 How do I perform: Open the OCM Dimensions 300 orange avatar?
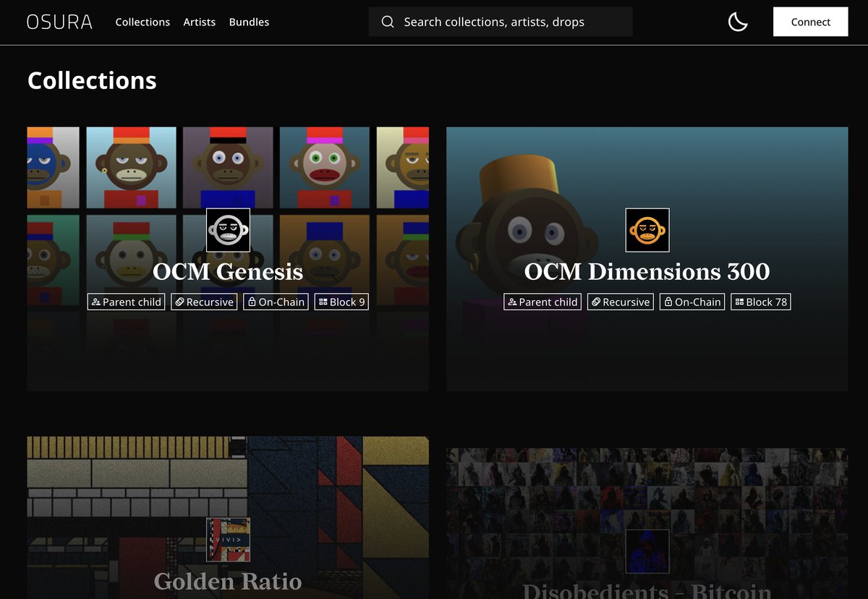(647, 230)
